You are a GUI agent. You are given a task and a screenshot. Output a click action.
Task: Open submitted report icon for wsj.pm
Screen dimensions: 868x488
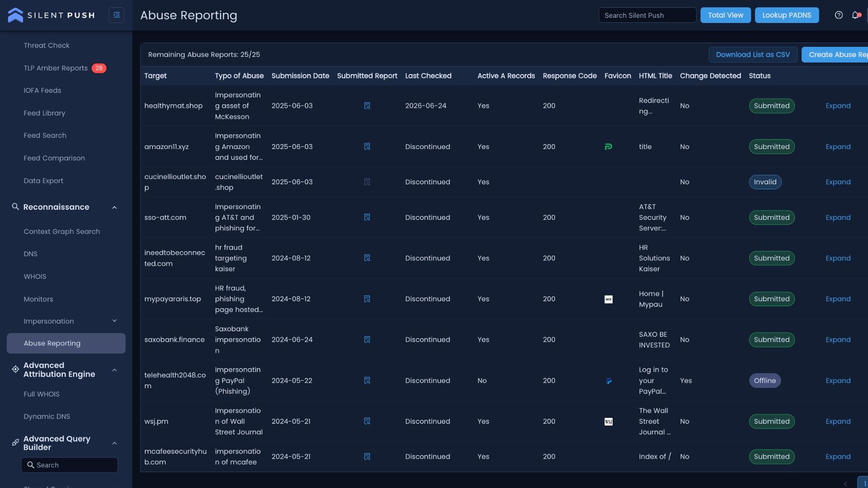tap(367, 421)
